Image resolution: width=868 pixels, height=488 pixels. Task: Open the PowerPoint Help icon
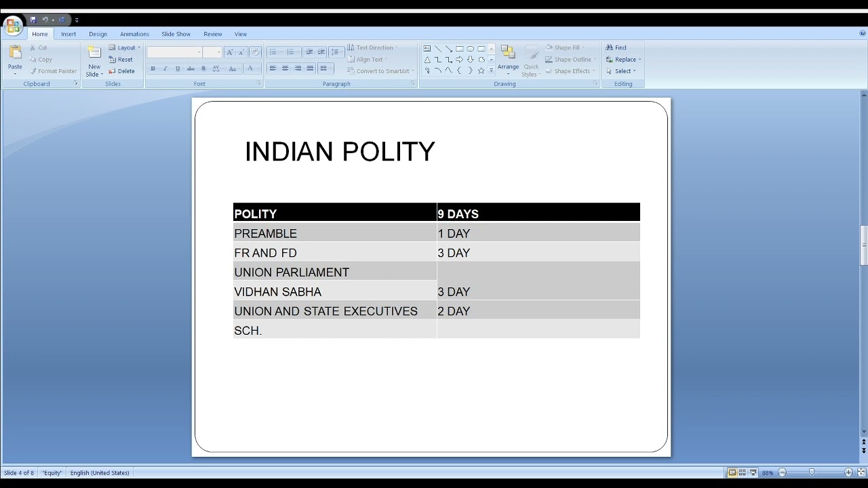(x=863, y=33)
